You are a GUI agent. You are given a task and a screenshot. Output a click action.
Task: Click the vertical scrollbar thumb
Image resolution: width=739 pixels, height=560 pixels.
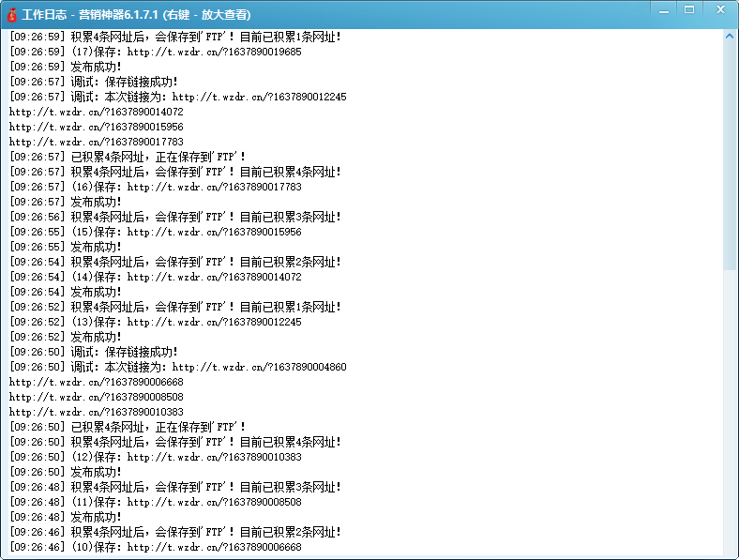[730, 156]
